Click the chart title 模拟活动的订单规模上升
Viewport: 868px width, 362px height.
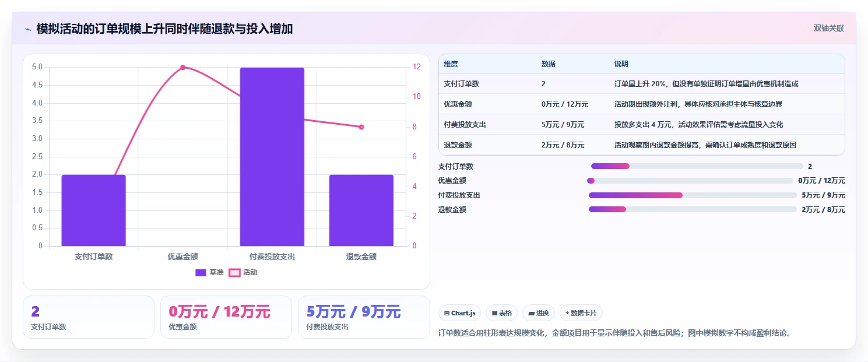pyautogui.click(x=164, y=29)
